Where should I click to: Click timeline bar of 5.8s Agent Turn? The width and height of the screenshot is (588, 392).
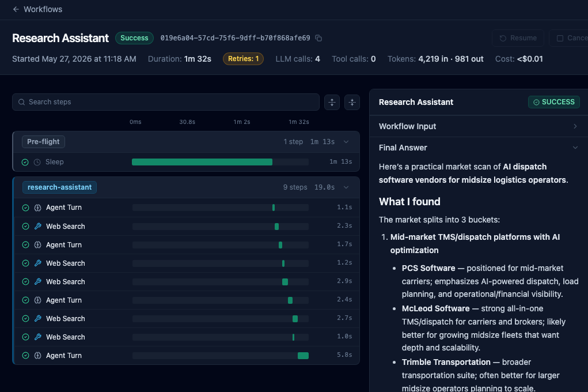(x=303, y=356)
